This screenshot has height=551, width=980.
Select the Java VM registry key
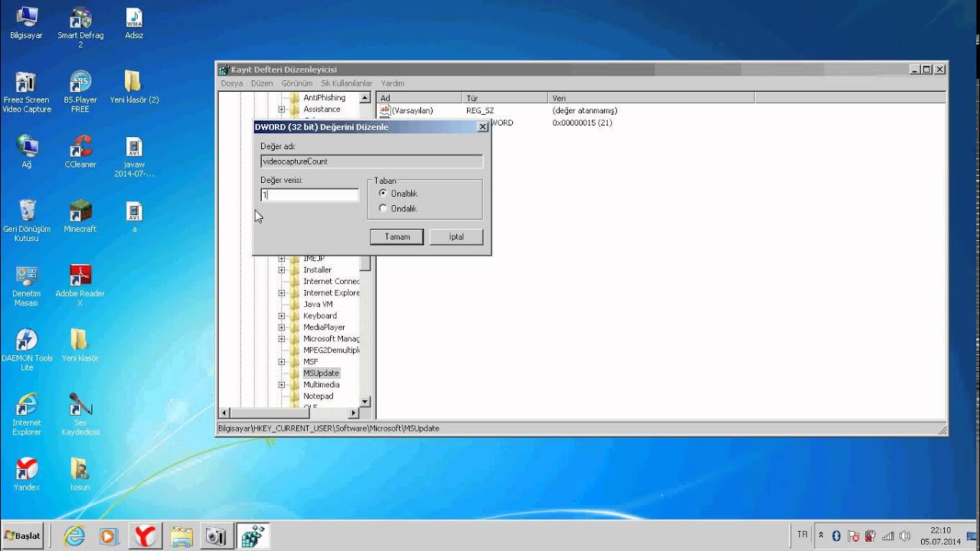click(x=318, y=305)
